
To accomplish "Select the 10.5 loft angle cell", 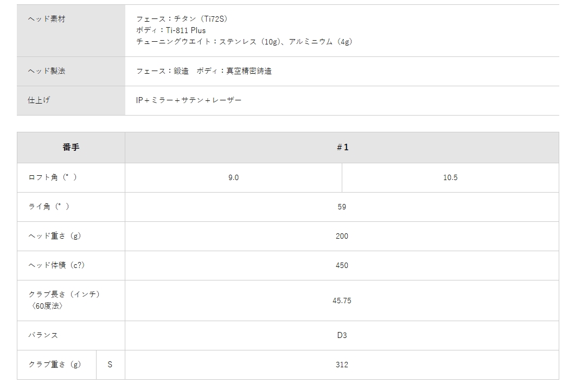I will (450, 177).
